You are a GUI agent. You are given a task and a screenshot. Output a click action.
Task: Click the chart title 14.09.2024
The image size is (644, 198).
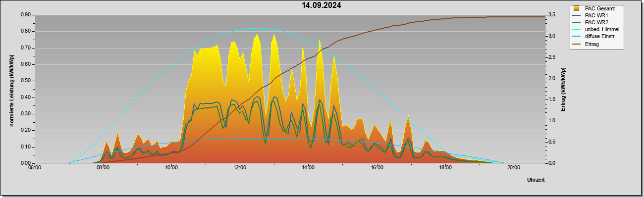pyautogui.click(x=322, y=6)
